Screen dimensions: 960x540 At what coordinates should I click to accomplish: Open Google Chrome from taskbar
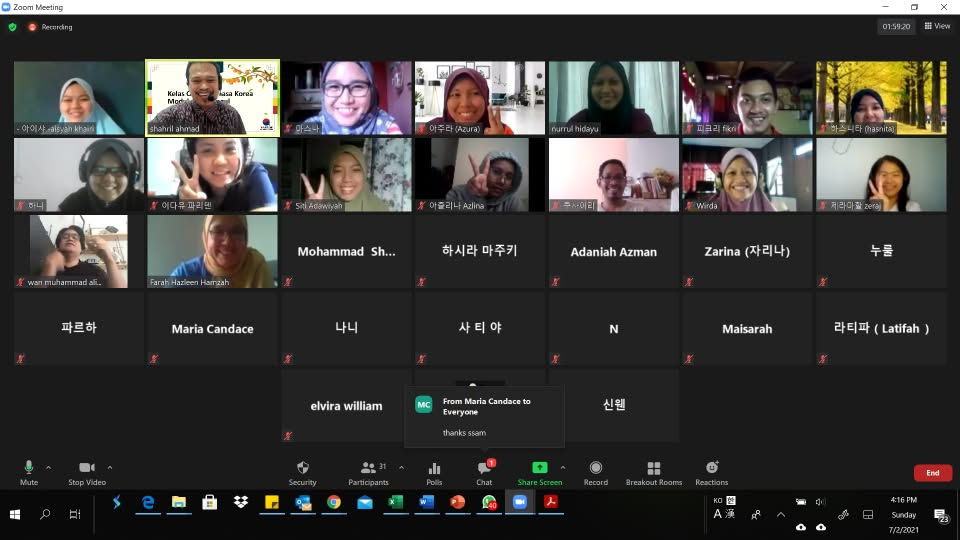(x=334, y=503)
